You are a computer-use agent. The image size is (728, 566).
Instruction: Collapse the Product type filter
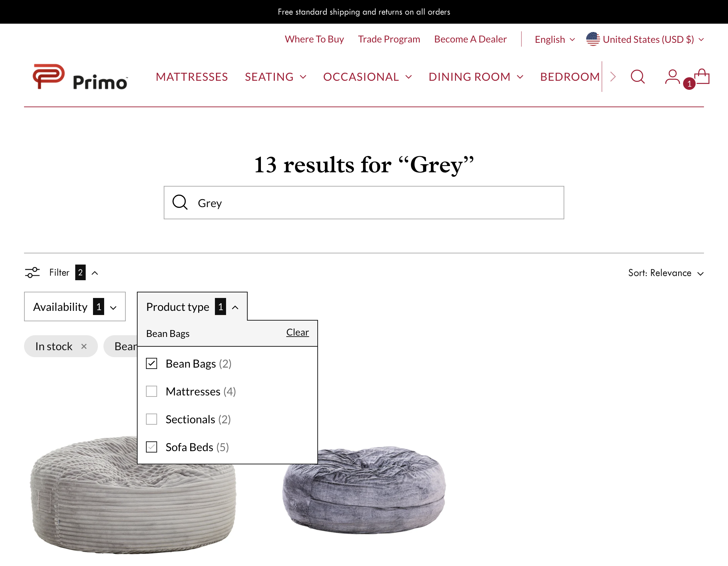click(192, 307)
